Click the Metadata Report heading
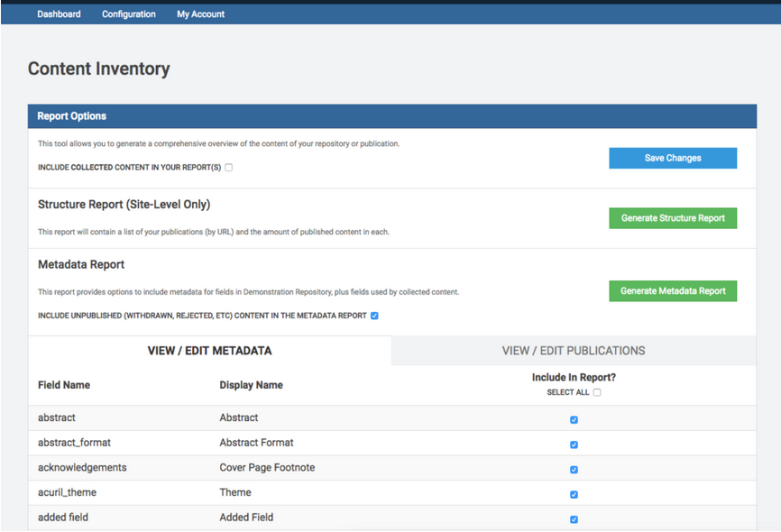The image size is (781, 532). coord(81,264)
